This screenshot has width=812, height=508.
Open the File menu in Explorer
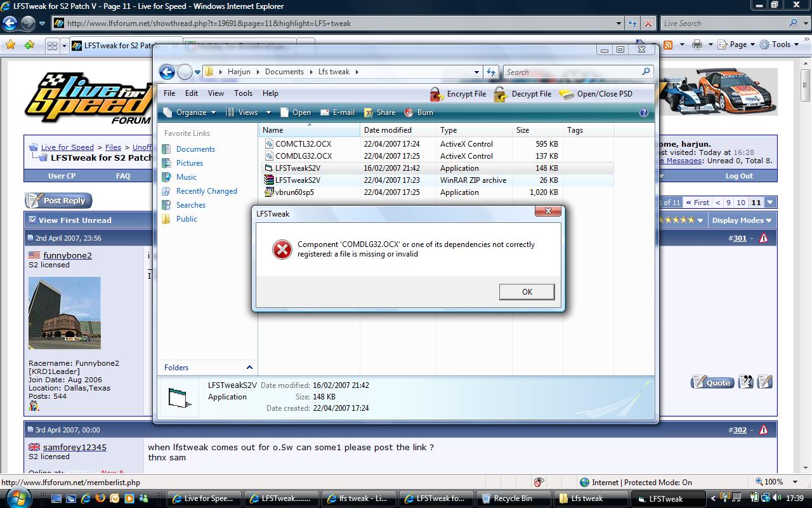tap(169, 93)
